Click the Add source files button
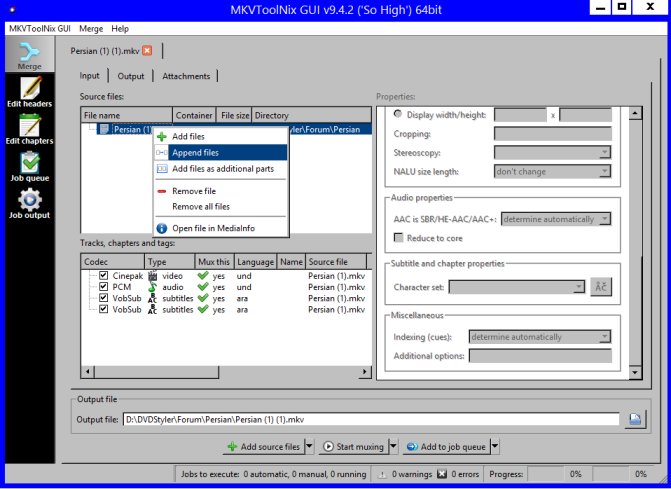The height and width of the screenshot is (489, 671). (x=264, y=446)
